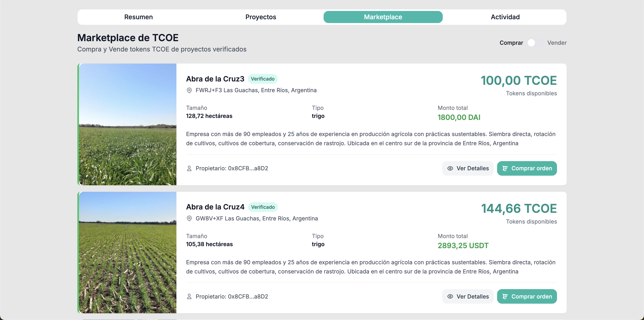Click eye icon in first Ver Detalles
Viewport: 644px width, 320px height.
pos(450,168)
